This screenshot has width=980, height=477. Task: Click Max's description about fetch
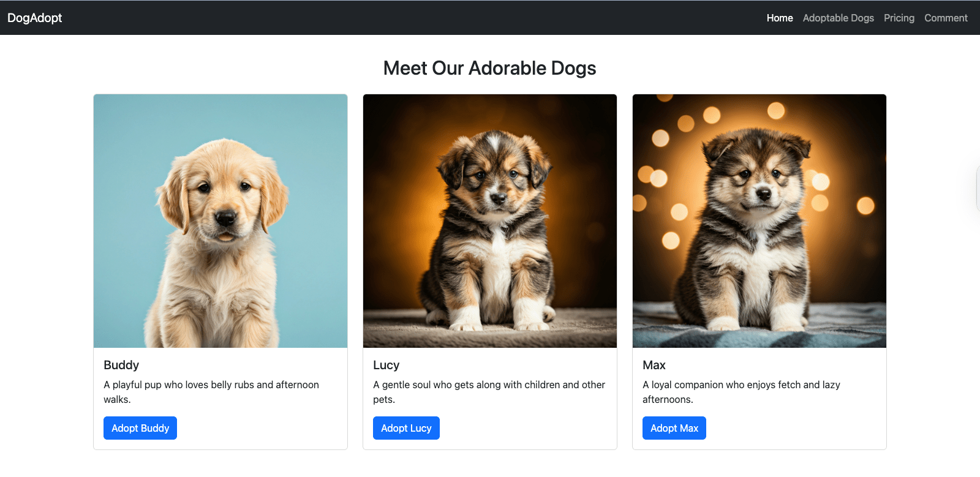pos(741,392)
